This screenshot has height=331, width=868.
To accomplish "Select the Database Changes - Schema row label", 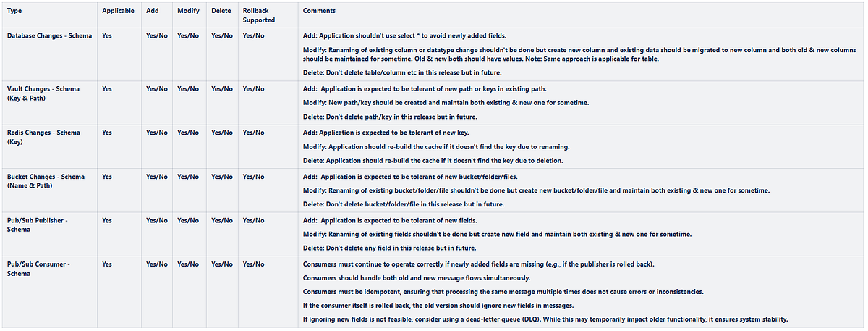I will (x=49, y=35).
